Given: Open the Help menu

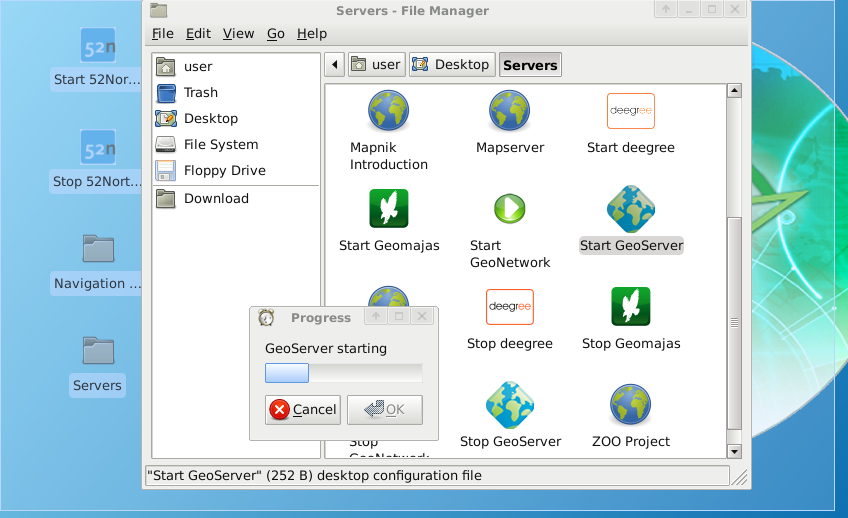Looking at the screenshot, I should [312, 34].
